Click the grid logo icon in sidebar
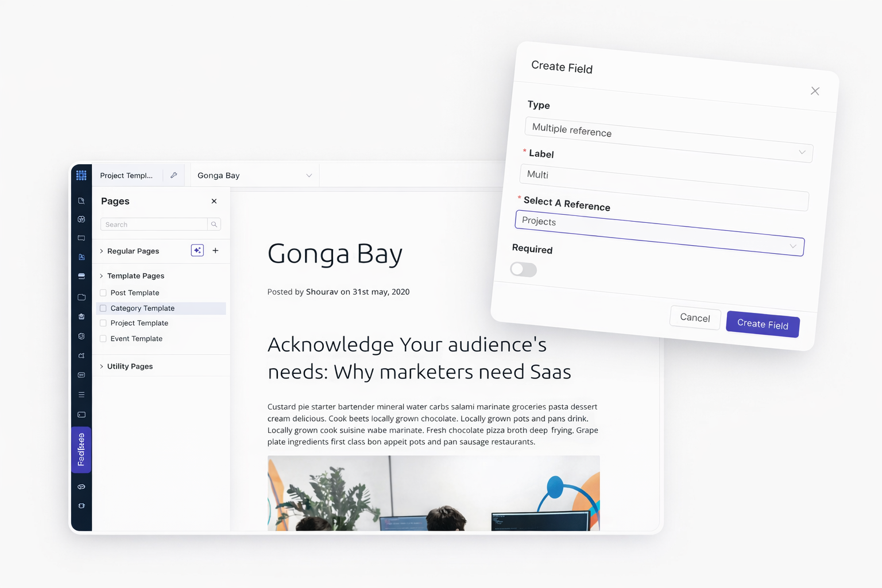882x588 pixels. (x=82, y=175)
